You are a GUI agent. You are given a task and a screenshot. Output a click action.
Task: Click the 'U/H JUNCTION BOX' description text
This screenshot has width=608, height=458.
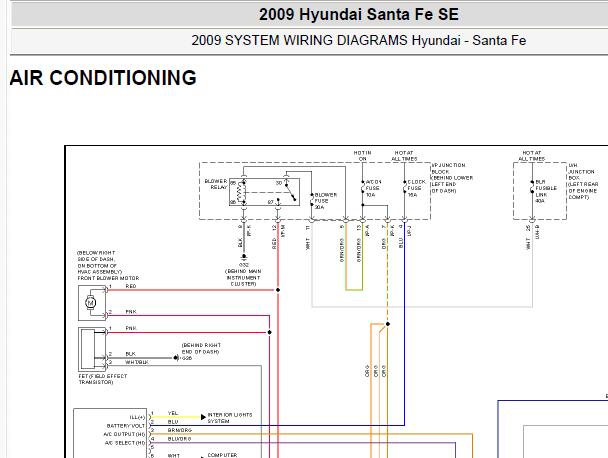583,181
